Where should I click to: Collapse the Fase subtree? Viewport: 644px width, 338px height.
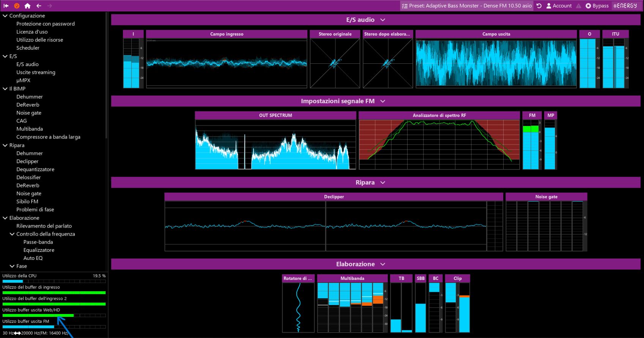pyautogui.click(x=12, y=266)
